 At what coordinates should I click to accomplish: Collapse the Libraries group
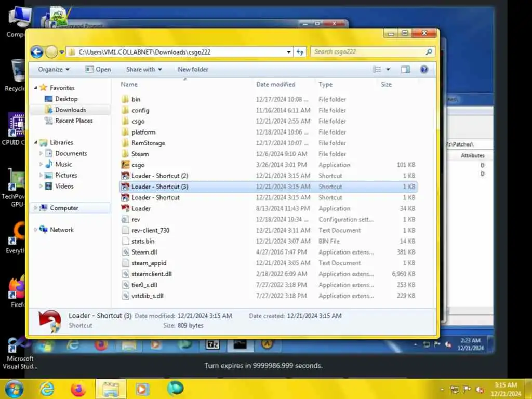click(36, 142)
